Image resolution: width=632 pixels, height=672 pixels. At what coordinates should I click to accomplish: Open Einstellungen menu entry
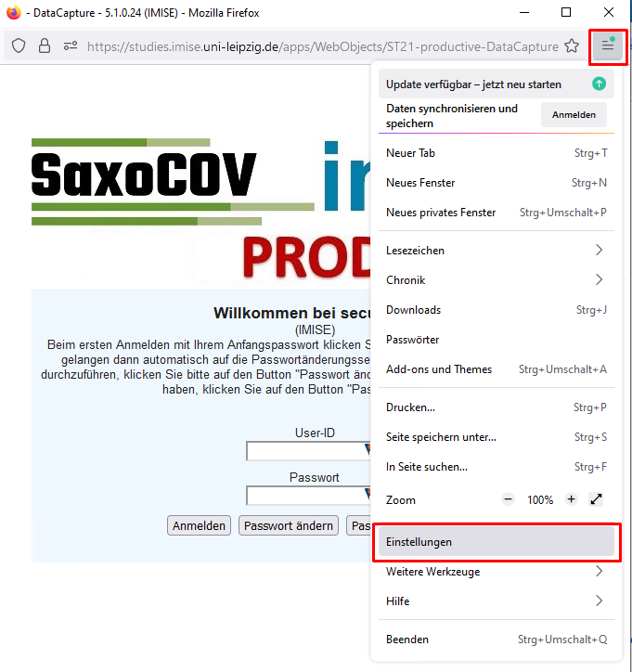coord(497,542)
